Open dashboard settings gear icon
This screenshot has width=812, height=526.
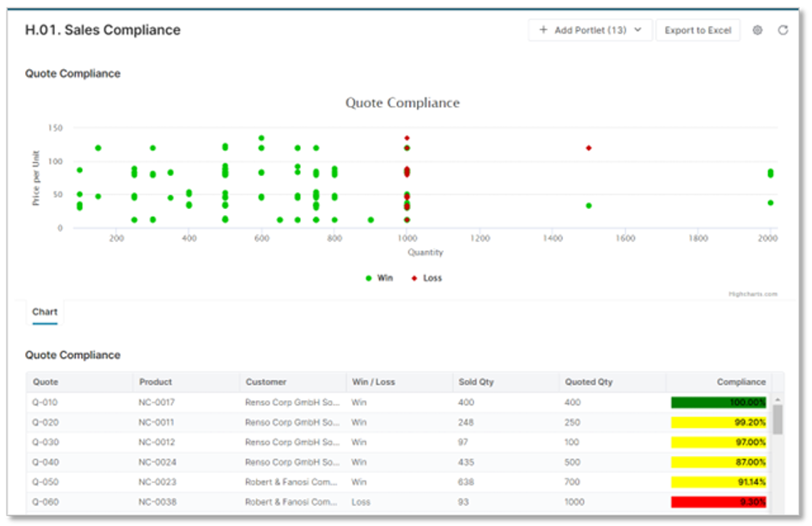point(757,30)
